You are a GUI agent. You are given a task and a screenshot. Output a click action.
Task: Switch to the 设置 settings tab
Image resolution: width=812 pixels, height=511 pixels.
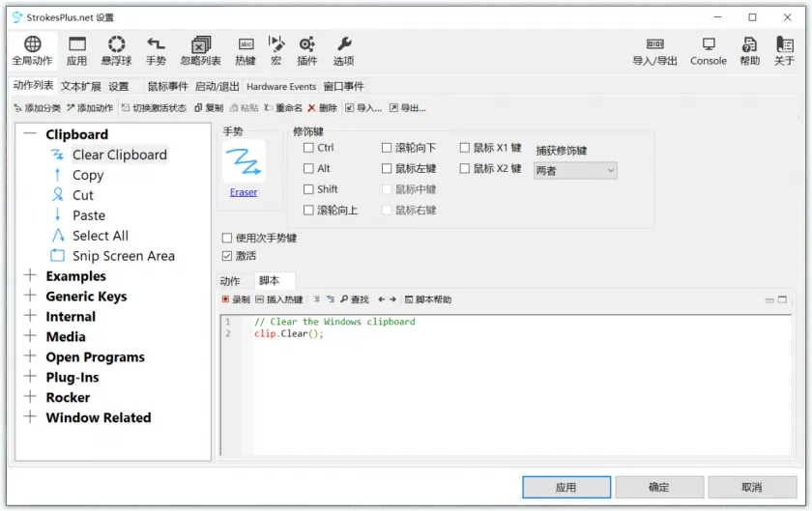click(x=119, y=86)
